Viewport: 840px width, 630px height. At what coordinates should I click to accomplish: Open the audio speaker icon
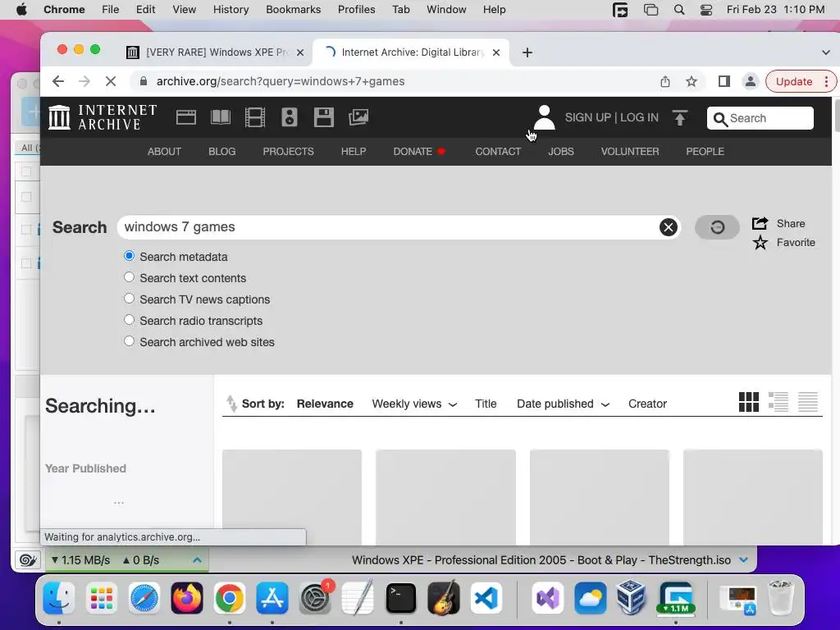pyautogui.click(x=290, y=117)
